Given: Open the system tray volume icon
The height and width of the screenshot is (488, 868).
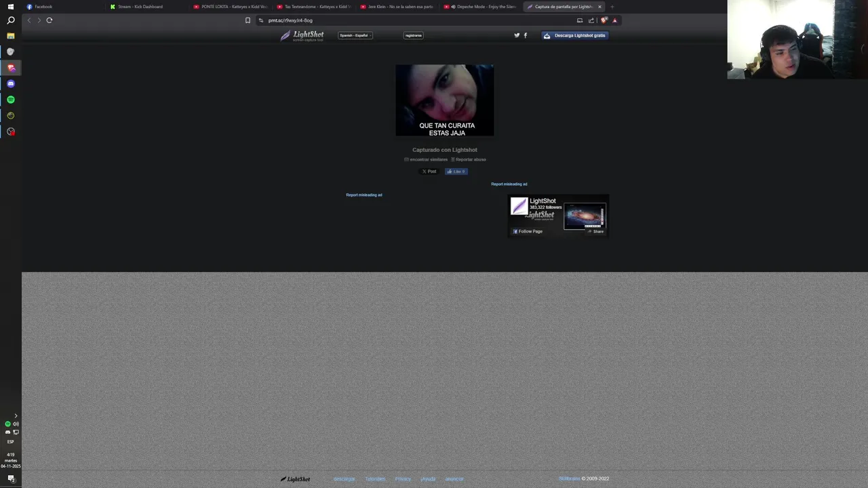Looking at the screenshot, I should (16, 424).
